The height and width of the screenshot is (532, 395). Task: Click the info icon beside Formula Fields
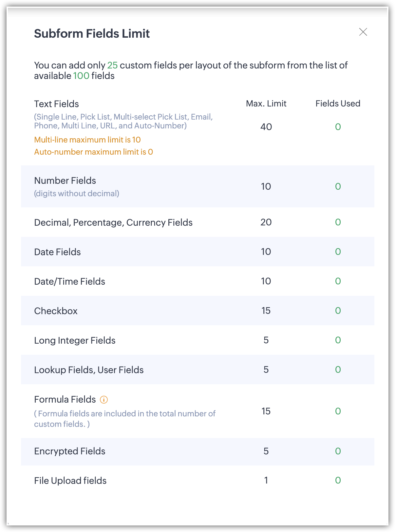tap(104, 400)
